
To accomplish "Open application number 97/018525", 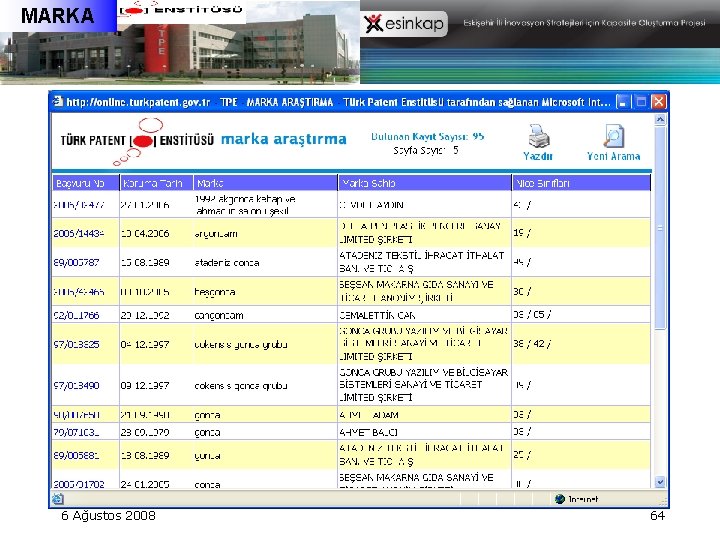I will coord(76,344).
